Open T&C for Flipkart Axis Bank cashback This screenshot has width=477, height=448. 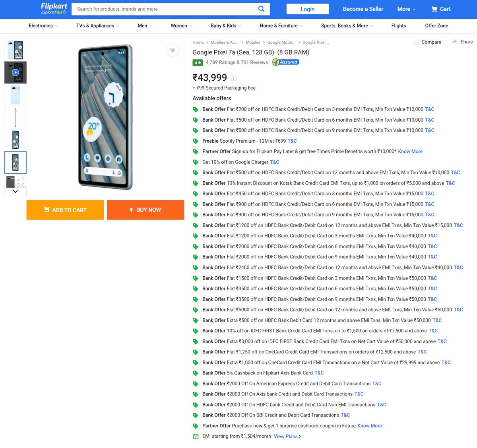point(319,373)
